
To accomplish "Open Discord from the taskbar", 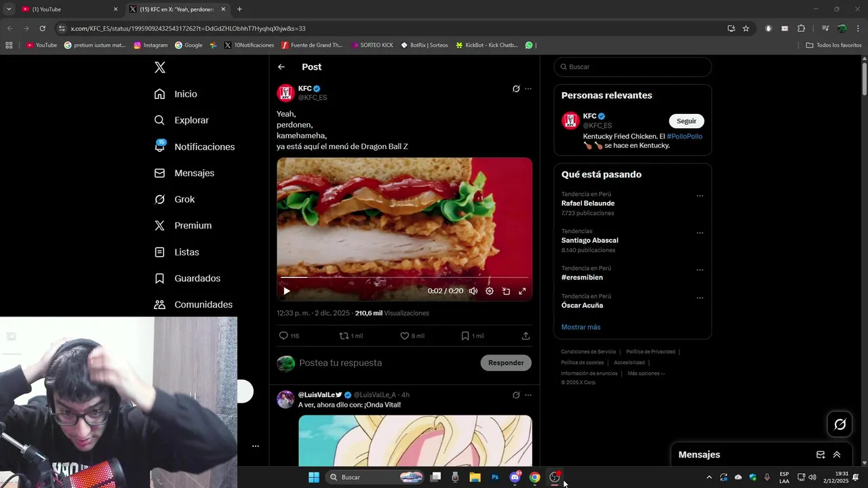I will (515, 477).
